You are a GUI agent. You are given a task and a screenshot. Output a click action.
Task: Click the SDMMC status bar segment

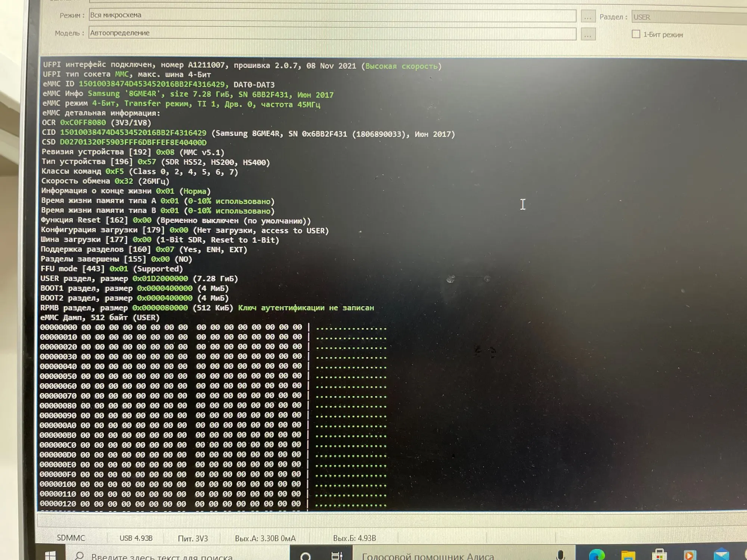tap(71, 538)
